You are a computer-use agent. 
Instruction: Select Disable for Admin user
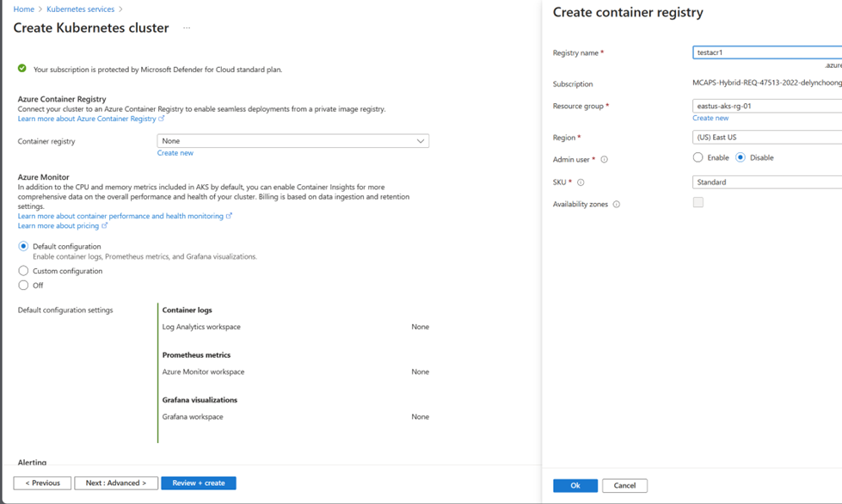point(741,157)
